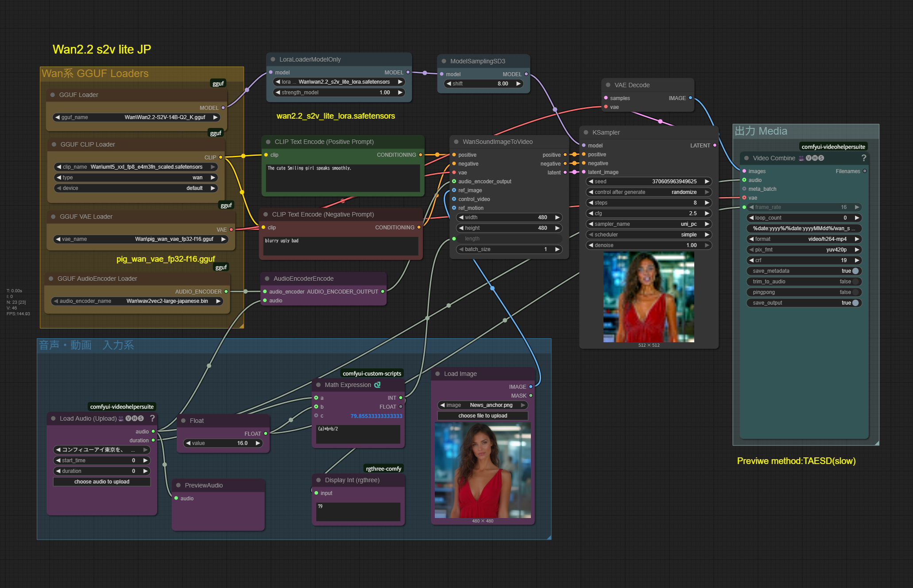Turn on trim_to_audio toggle
This screenshot has width=913, height=588.
(855, 282)
